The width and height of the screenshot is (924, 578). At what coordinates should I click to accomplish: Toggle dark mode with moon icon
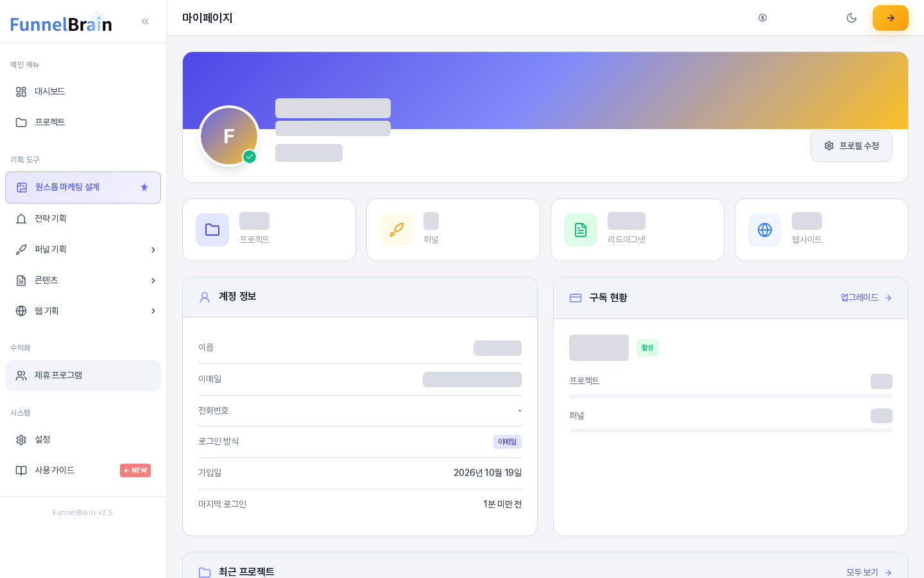tap(851, 18)
